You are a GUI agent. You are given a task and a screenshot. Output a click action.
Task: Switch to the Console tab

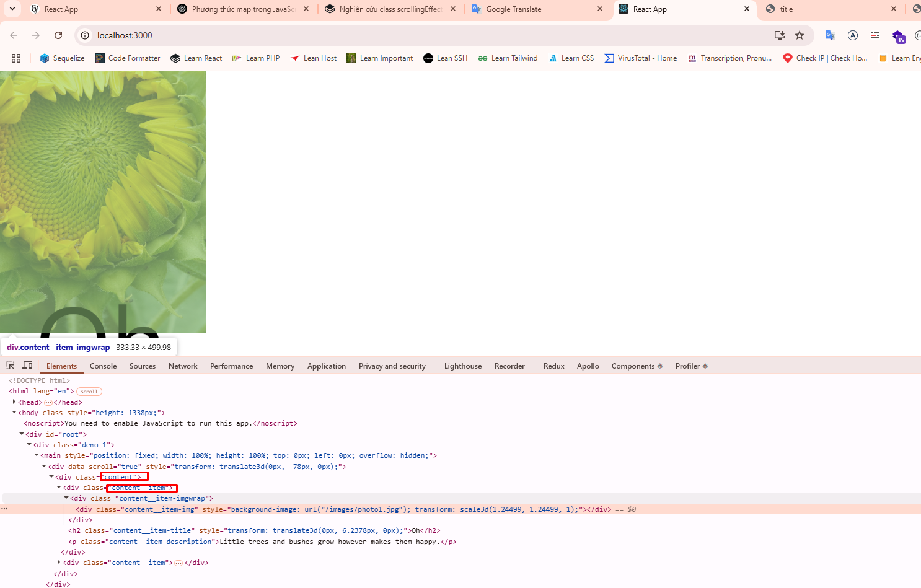click(x=103, y=366)
